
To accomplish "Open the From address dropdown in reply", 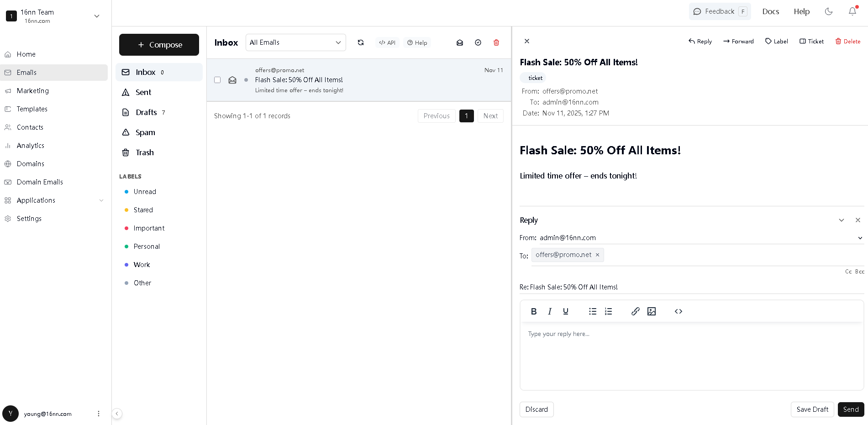I will (x=859, y=238).
